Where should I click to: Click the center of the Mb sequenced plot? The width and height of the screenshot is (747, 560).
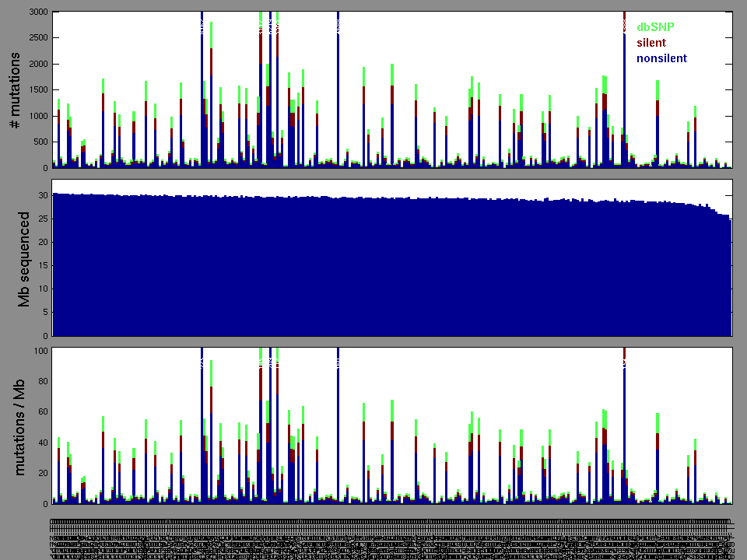click(391, 258)
